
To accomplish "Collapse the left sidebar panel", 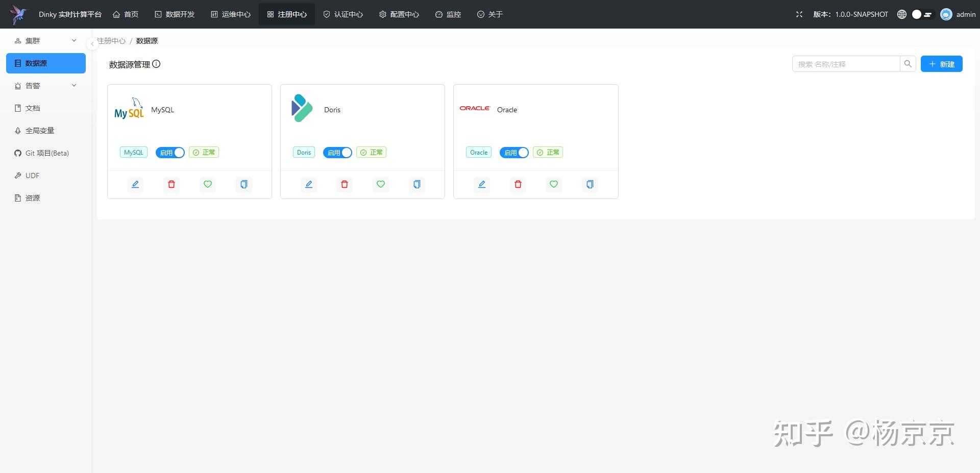I will click(92, 44).
